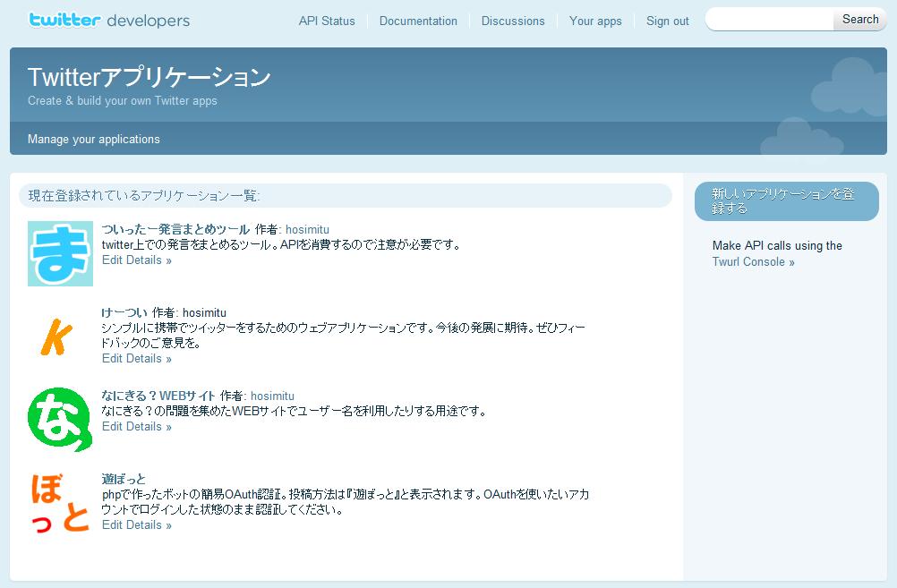Open the Your apps page
This screenshot has width=897, height=588.
tap(595, 21)
